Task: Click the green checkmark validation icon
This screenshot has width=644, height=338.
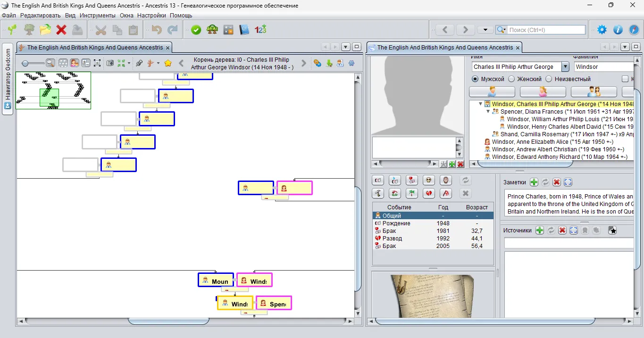Action: click(196, 30)
